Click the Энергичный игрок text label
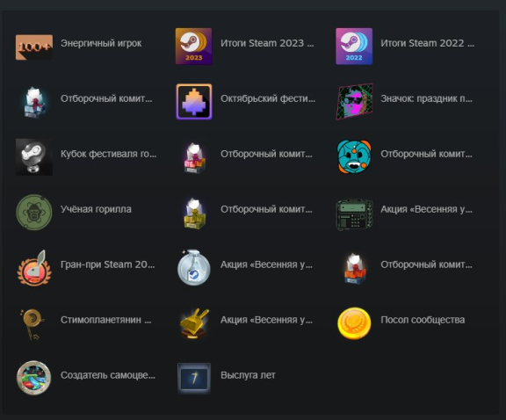 tap(101, 43)
